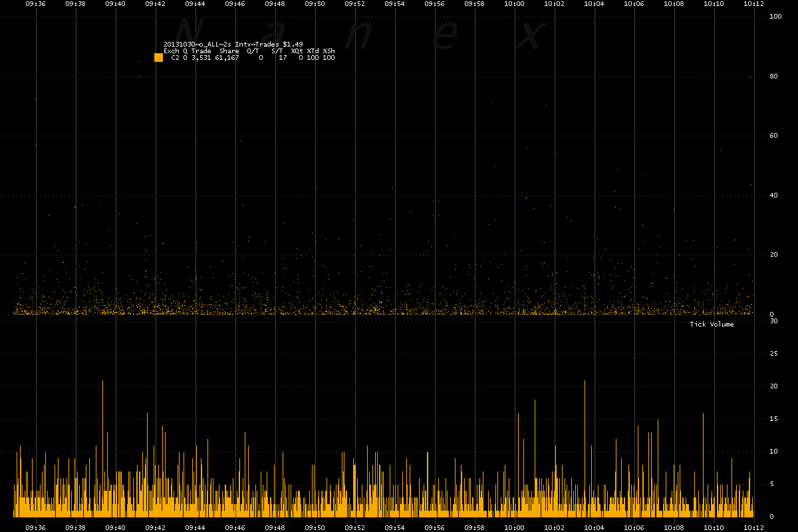798x532 pixels.
Task: Click '10:10' on the bottom time axis
Action: (714, 527)
